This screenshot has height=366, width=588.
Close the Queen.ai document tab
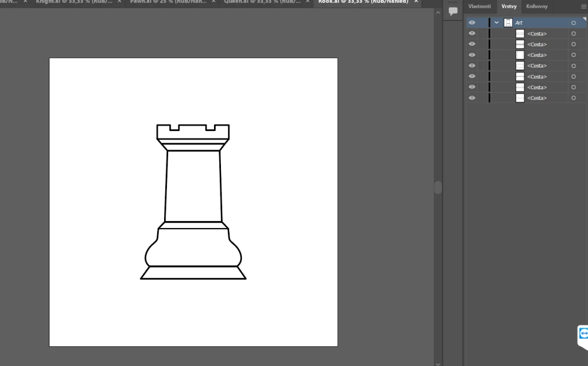click(x=307, y=2)
